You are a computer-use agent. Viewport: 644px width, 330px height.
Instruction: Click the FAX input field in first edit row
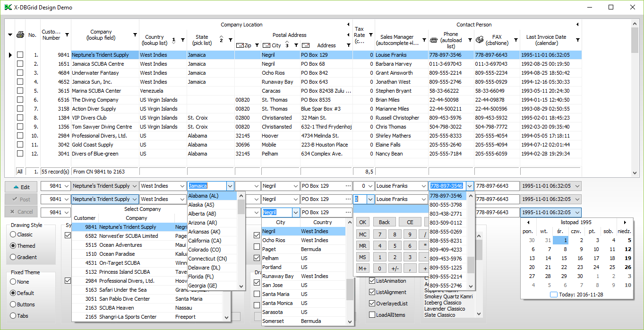pyautogui.click(x=497, y=186)
